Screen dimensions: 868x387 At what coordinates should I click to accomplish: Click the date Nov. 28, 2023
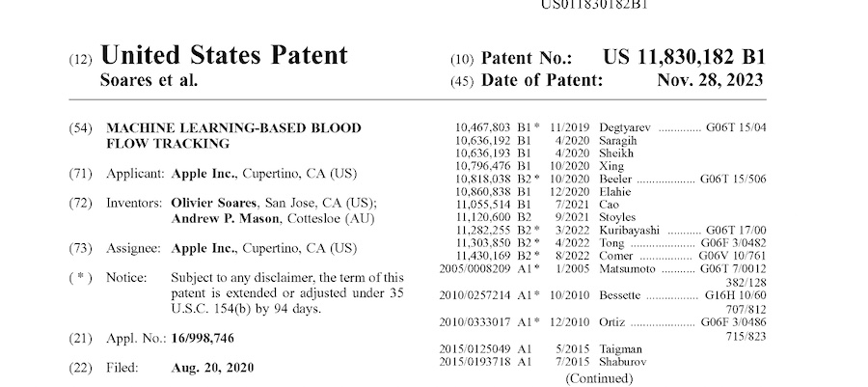710,80
